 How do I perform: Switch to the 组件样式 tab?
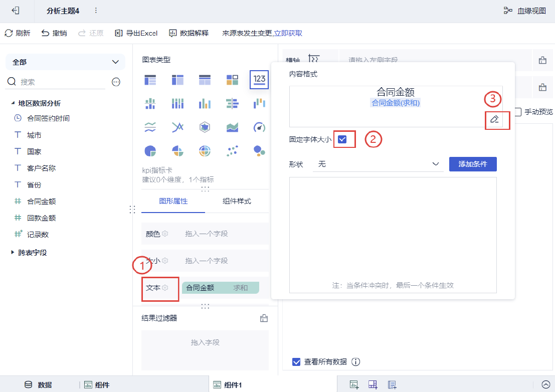tap(237, 201)
